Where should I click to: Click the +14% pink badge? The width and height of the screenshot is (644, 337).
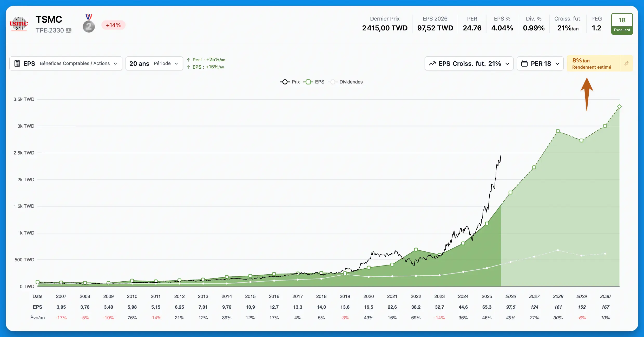(113, 25)
